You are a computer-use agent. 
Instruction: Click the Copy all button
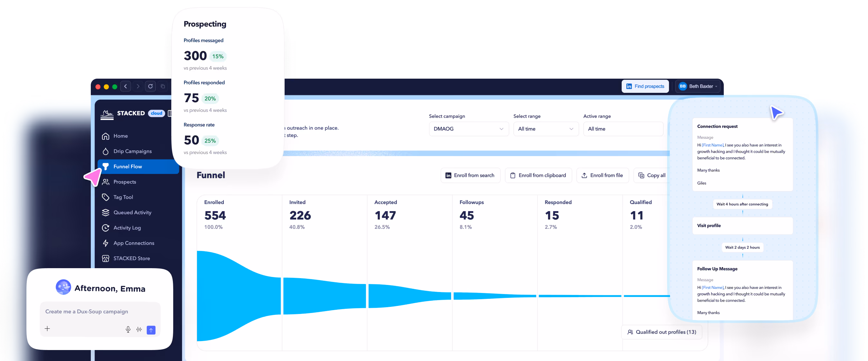point(652,175)
